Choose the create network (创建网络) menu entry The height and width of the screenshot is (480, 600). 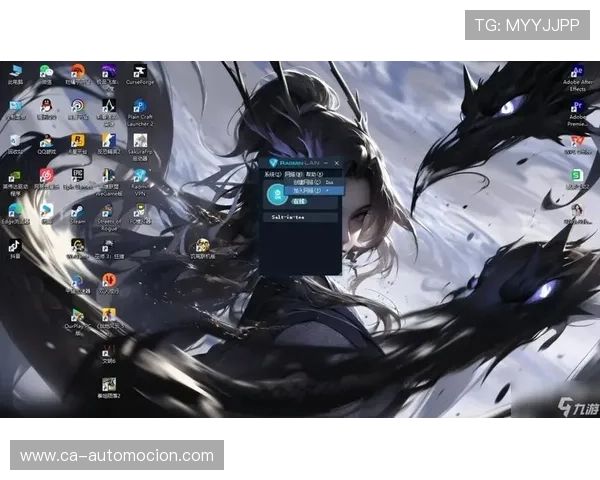314,182
